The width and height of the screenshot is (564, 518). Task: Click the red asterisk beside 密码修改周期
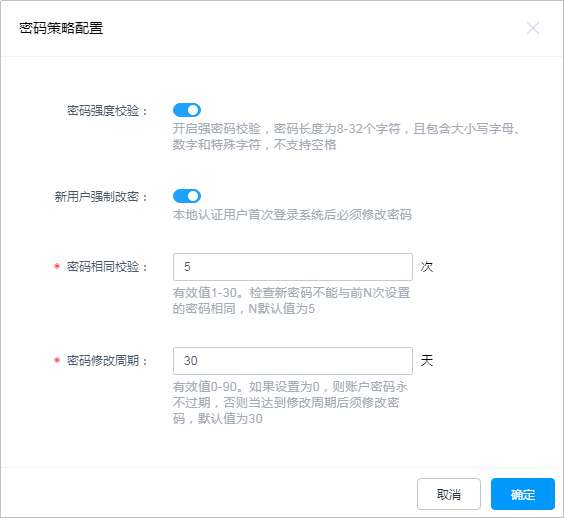57,360
